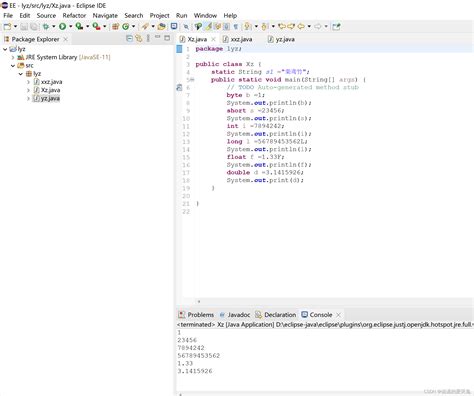Image resolution: width=474 pixels, height=396 pixels.
Task: Click line 20 in the code editor
Action: 327,196
